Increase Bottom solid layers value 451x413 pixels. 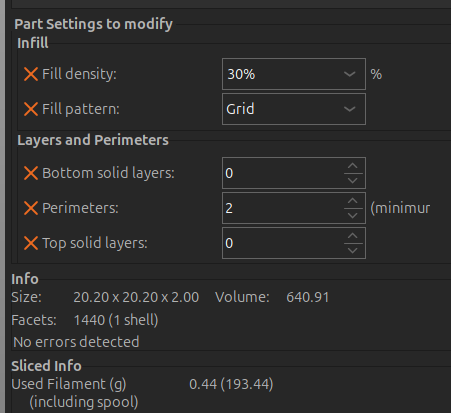pyautogui.click(x=353, y=166)
